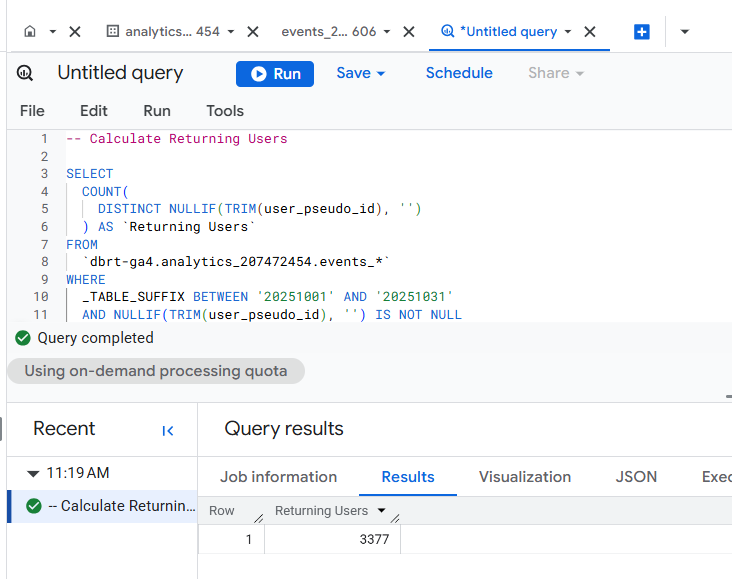Switch to the JSON tab
732x579 pixels.
point(636,477)
